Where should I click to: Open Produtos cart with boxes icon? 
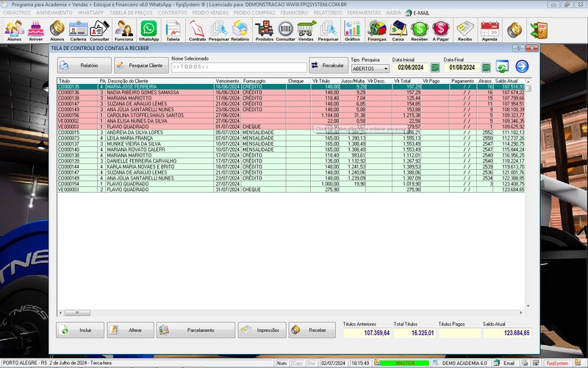click(x=265, y=30)
